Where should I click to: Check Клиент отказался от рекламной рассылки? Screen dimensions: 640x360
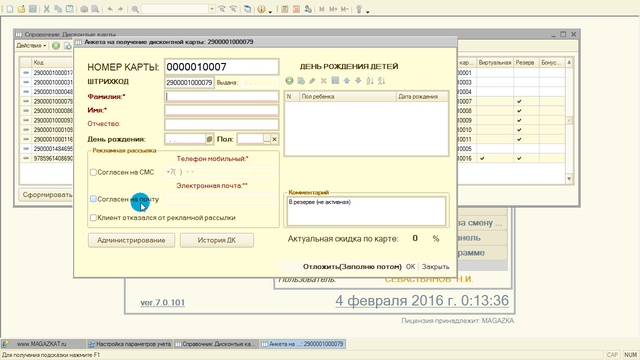pyautogui.click(x=93, y=218)
